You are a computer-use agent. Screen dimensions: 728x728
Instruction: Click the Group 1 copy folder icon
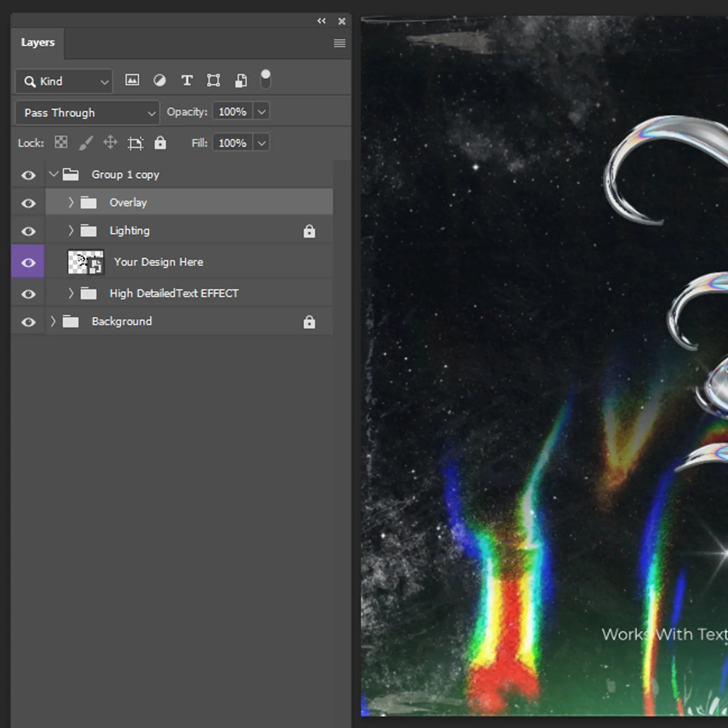(70, 174)
